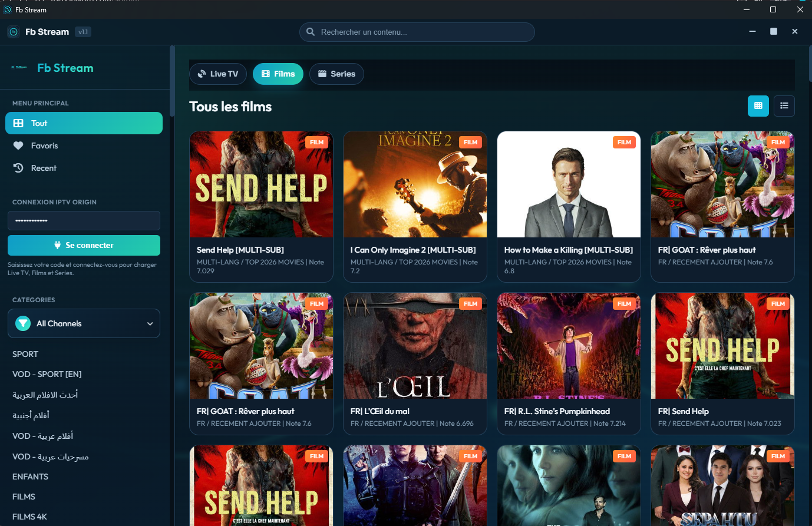Click the title I Can Only Imagine 2 [MULTI-SUB]
Screen dimensions: 812x526
click(x=413, y=250)
